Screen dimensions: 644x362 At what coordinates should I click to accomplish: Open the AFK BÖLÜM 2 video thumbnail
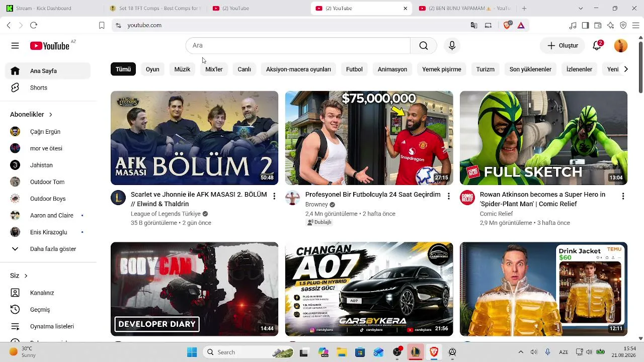point(194,138)
